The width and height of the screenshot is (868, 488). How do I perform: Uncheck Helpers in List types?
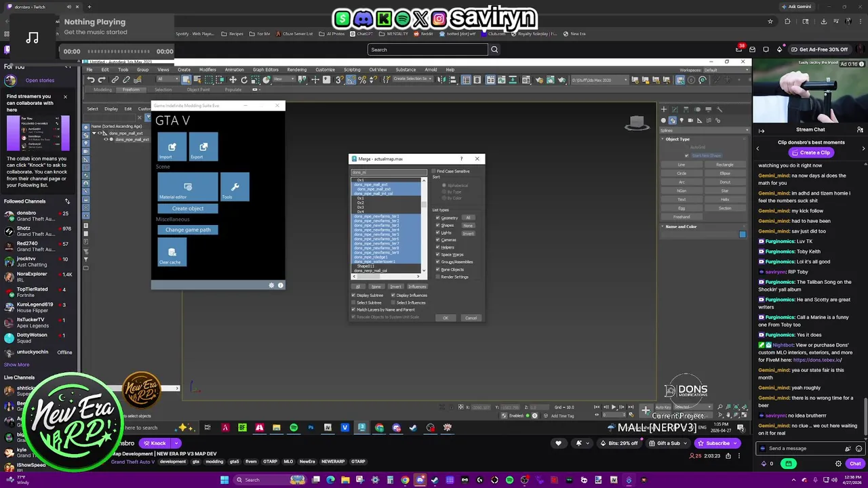[438, 247]
